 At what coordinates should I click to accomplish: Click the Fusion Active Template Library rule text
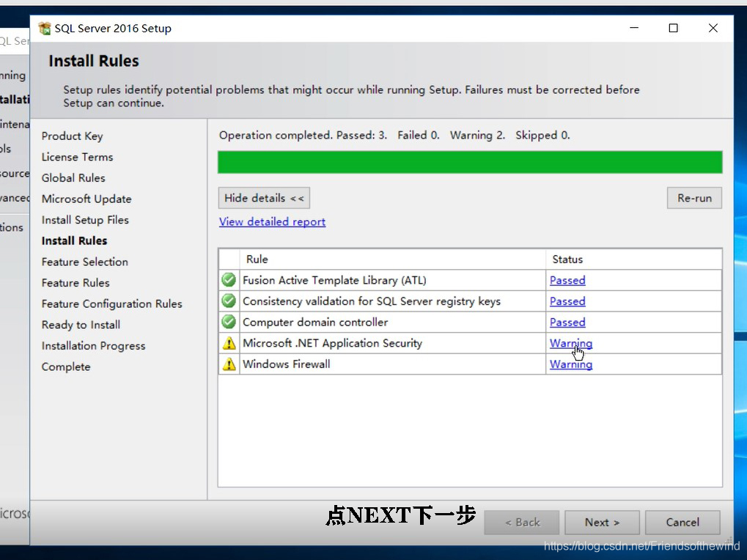[x=334, y=280]
